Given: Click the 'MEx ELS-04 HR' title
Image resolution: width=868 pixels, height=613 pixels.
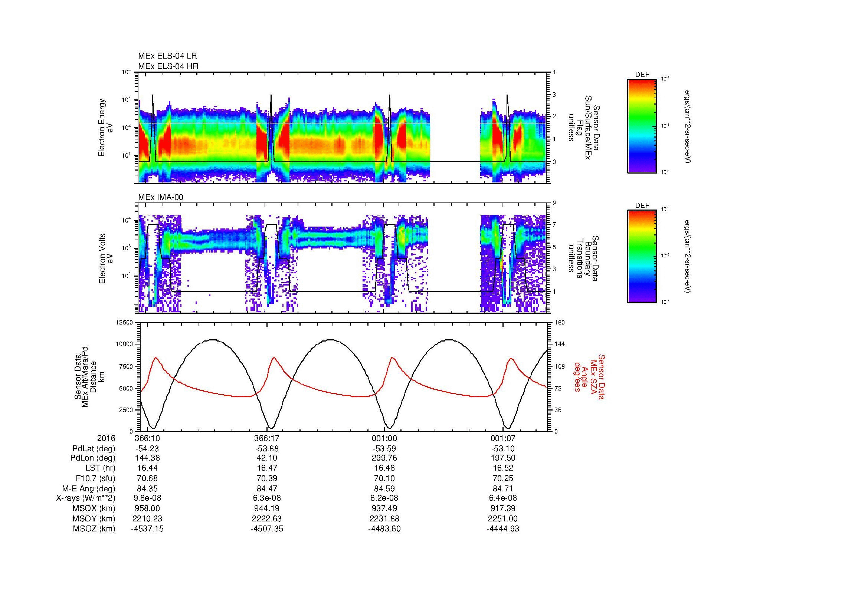Looking at the screenshot, I should pos(168,66).
